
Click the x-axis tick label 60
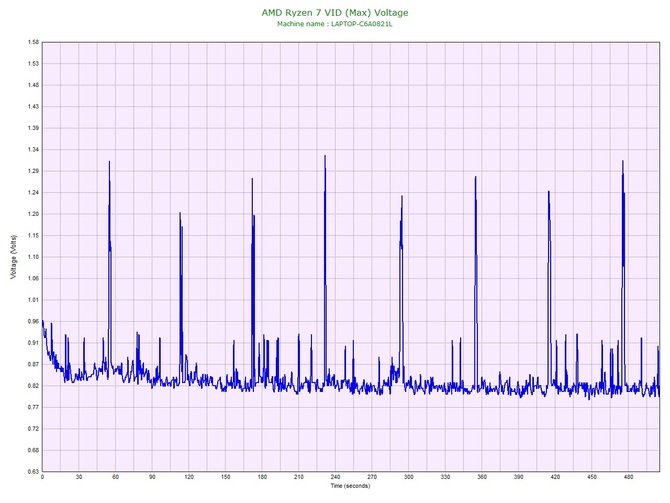(x=115, y=477)
